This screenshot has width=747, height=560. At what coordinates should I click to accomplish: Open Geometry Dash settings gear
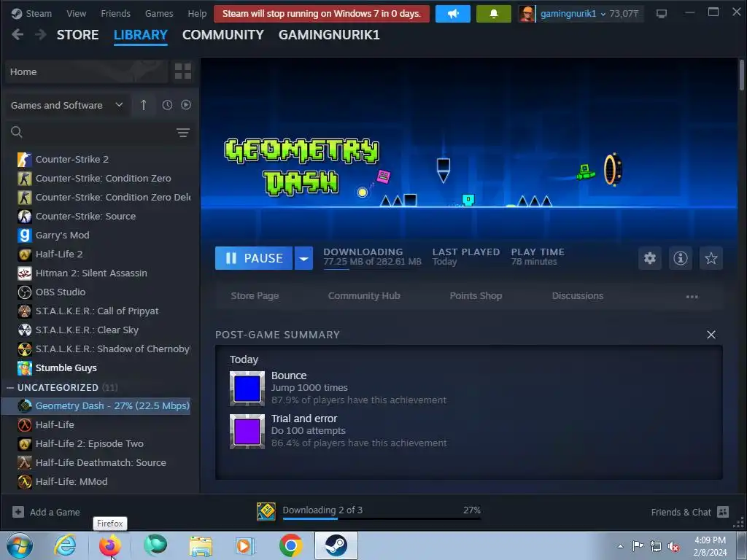650,258
